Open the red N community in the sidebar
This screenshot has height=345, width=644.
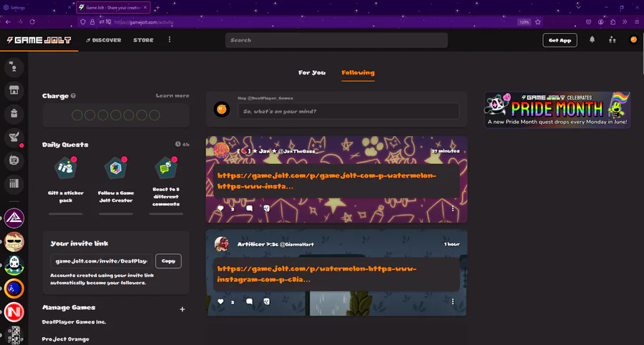(14, 313)
